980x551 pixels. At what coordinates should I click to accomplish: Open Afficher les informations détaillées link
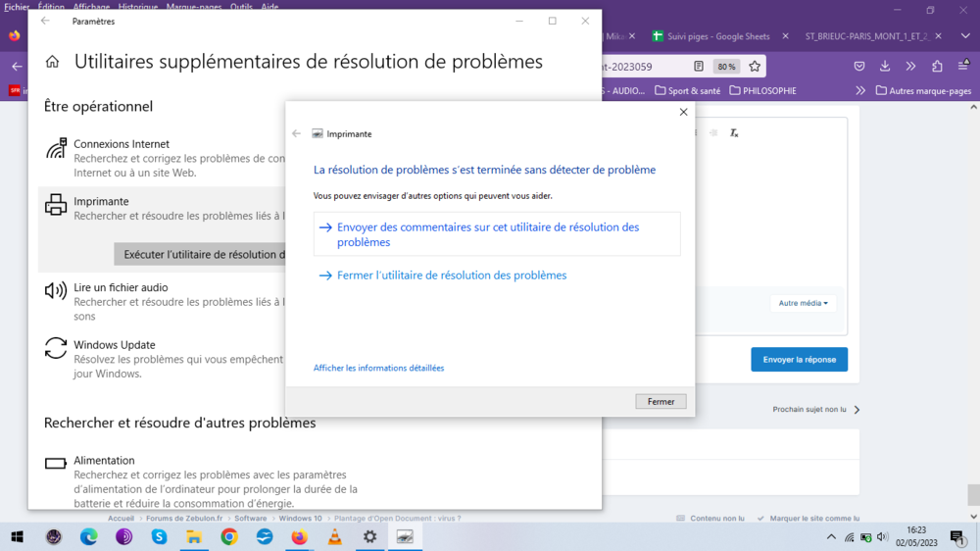coord(378,368)
